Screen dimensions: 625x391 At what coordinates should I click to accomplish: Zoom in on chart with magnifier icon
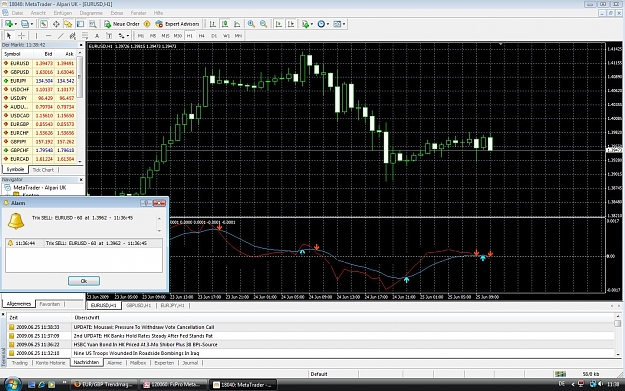tap(251, 24)
